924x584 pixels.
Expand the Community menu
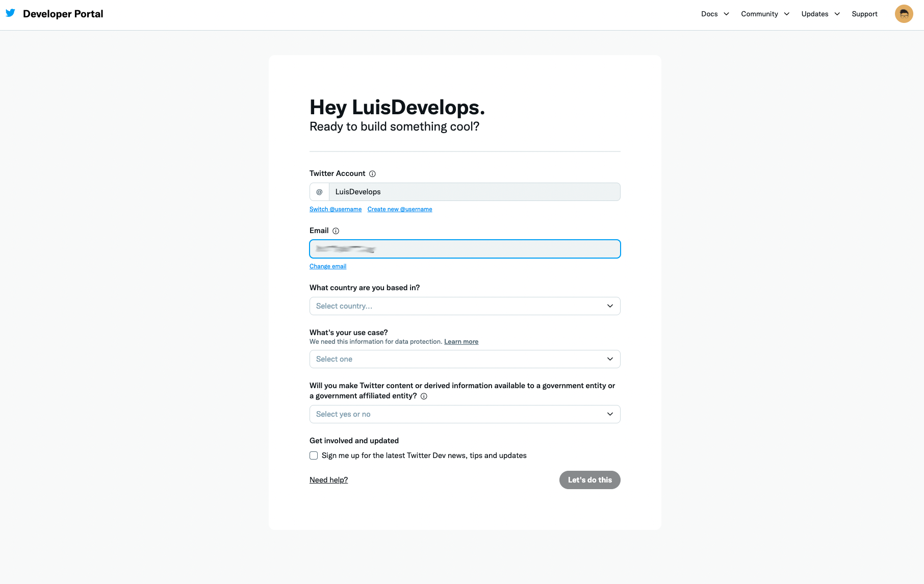pos(765,14)
